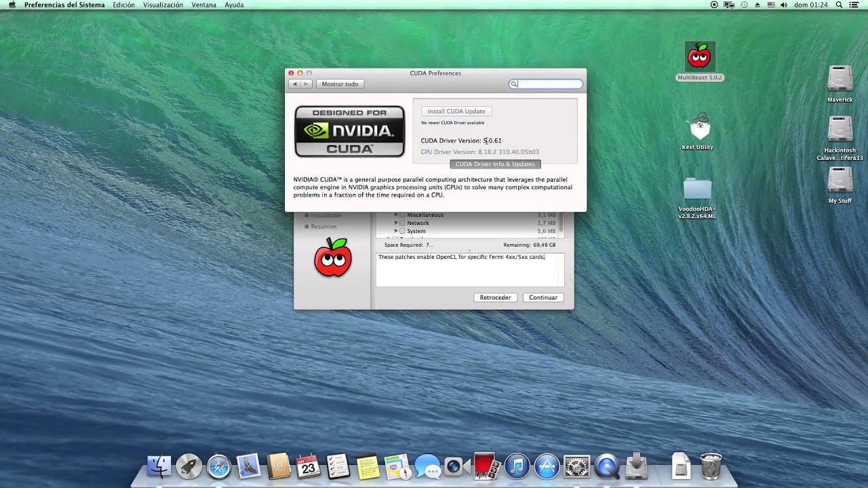Open the Ayuda menu

click(x=234, y=5)
